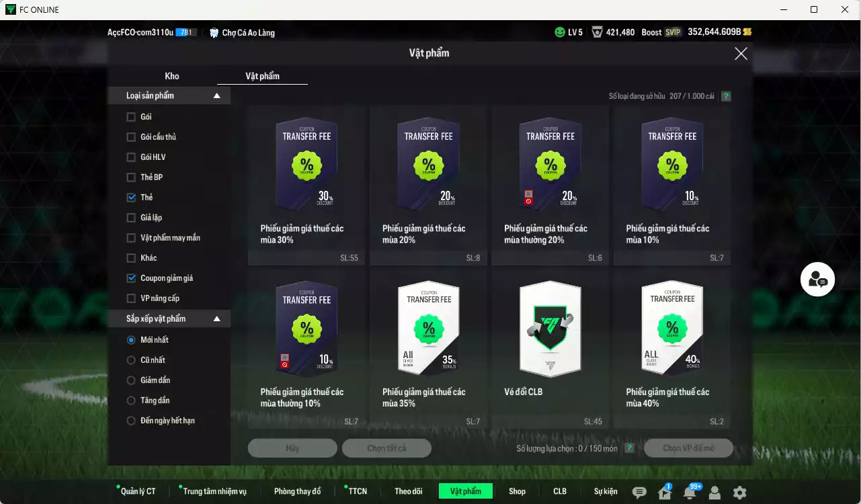Open Shop from the bottom menu
The image size is (861, 504).
click(517, 491)
